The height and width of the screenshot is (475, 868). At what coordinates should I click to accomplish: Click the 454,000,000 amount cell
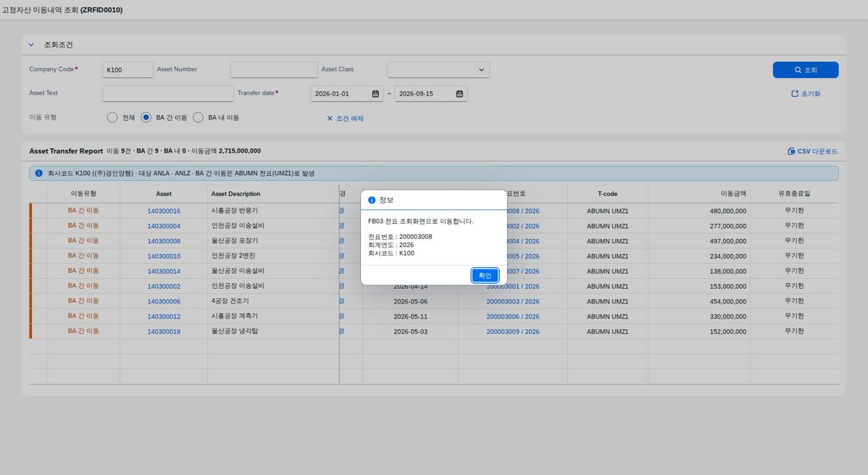click(699, 301)
